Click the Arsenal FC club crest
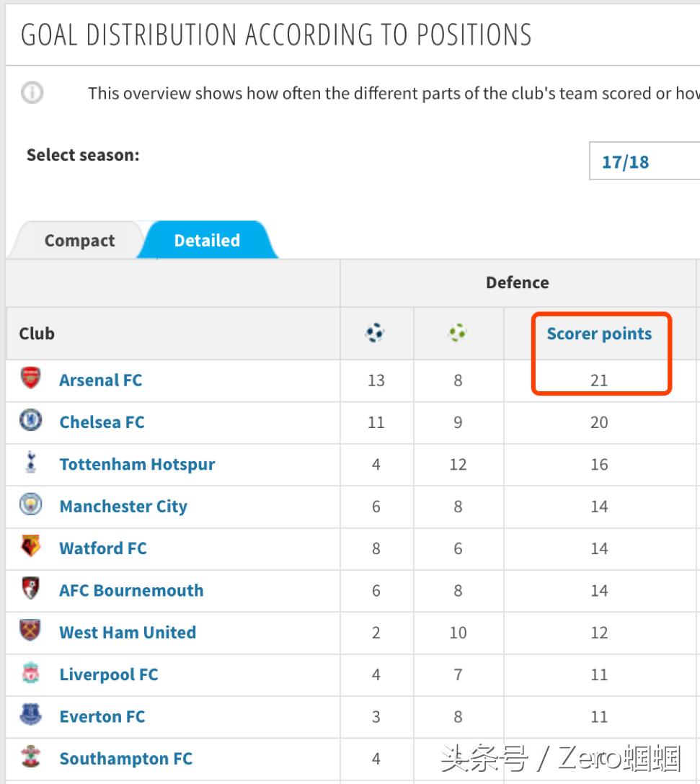The width and height of the screenshot is (700, 784). click(x=30, y=378)
